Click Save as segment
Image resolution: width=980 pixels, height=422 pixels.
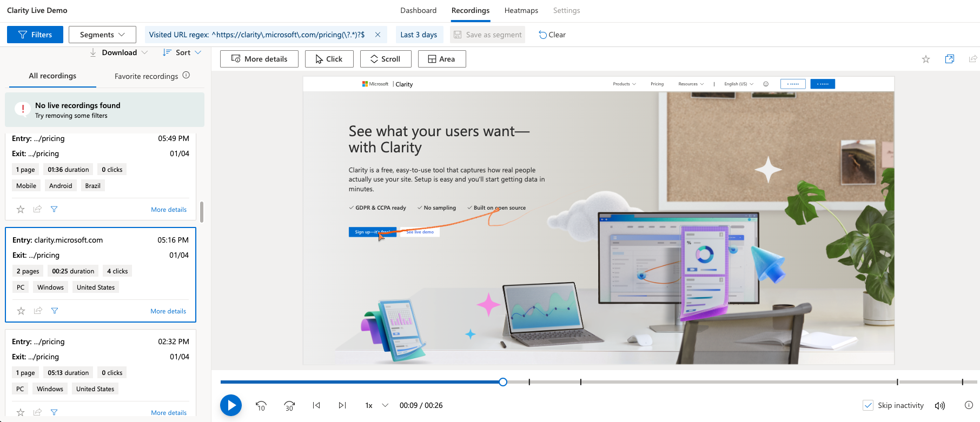[487, 35]
